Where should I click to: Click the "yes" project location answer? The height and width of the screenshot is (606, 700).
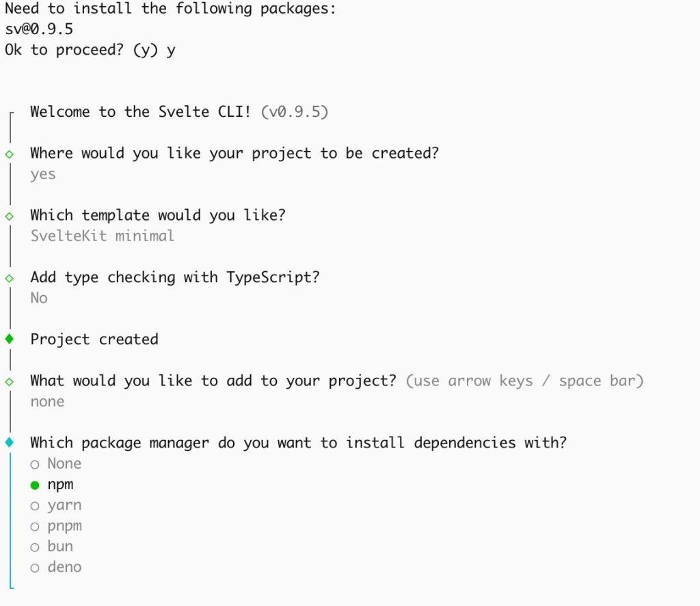pos(43,174)
